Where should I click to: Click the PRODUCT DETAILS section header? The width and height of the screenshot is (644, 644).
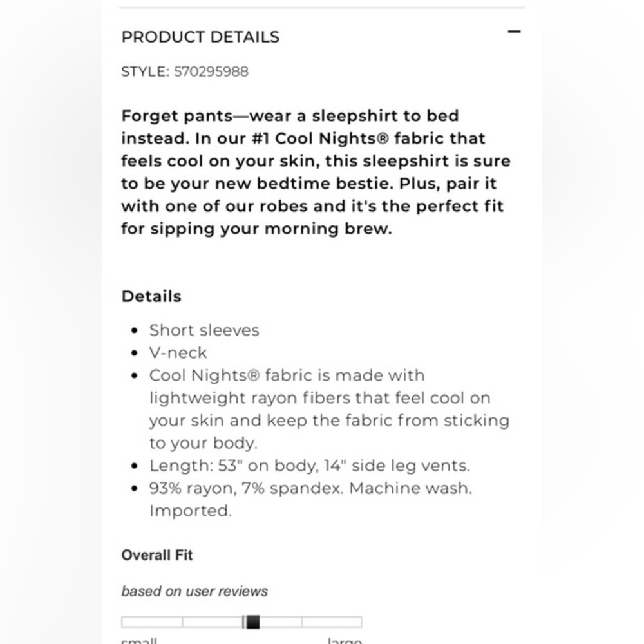200,37
